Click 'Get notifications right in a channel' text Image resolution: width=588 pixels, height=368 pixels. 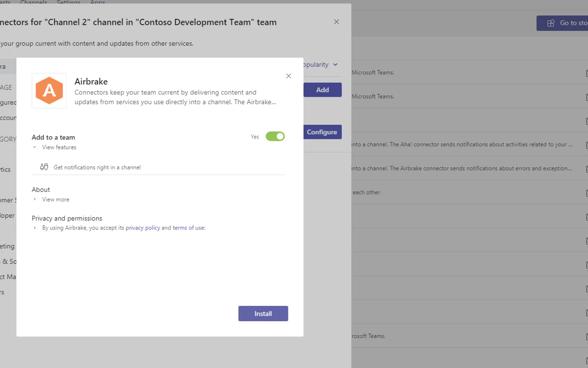(x=97, y=167)
